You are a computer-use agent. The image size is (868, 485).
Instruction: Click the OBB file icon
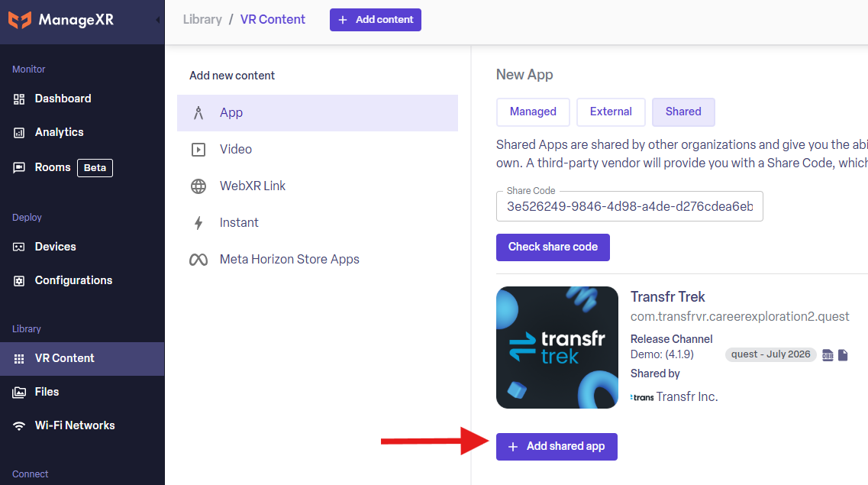(x=828, y=355)
